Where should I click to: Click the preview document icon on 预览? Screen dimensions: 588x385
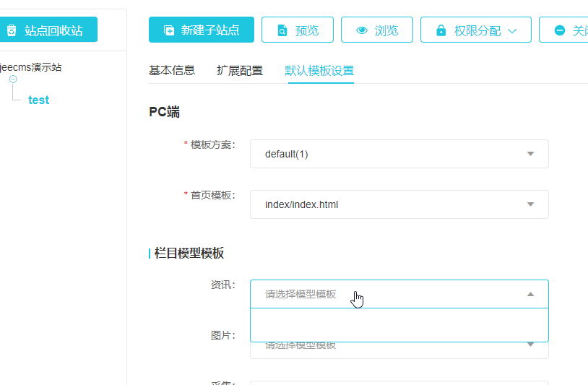pos(284,30)
